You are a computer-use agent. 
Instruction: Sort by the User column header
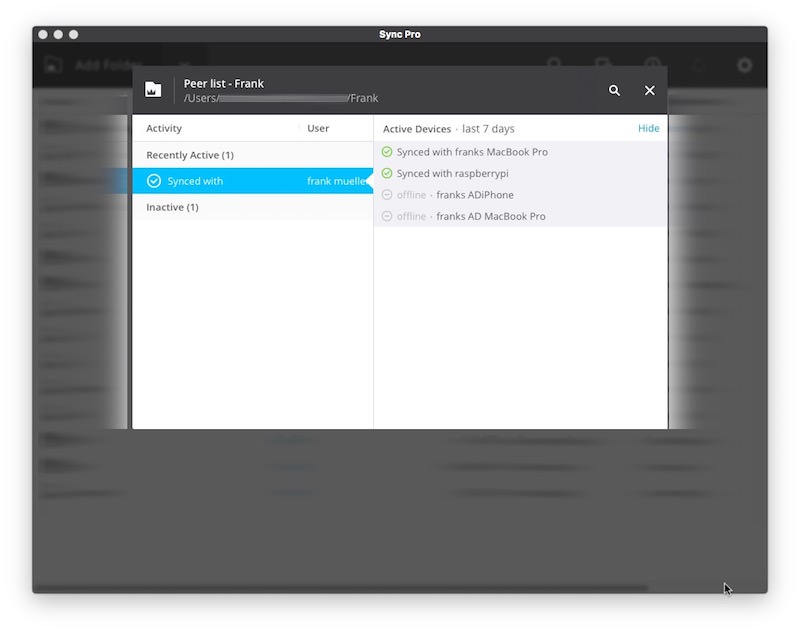(318, 128)
